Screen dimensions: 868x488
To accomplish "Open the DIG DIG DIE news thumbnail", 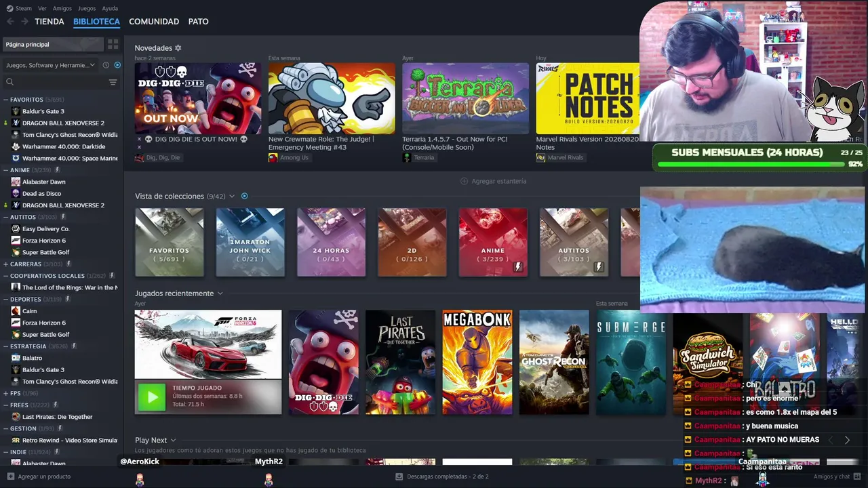I will (198, 98).
